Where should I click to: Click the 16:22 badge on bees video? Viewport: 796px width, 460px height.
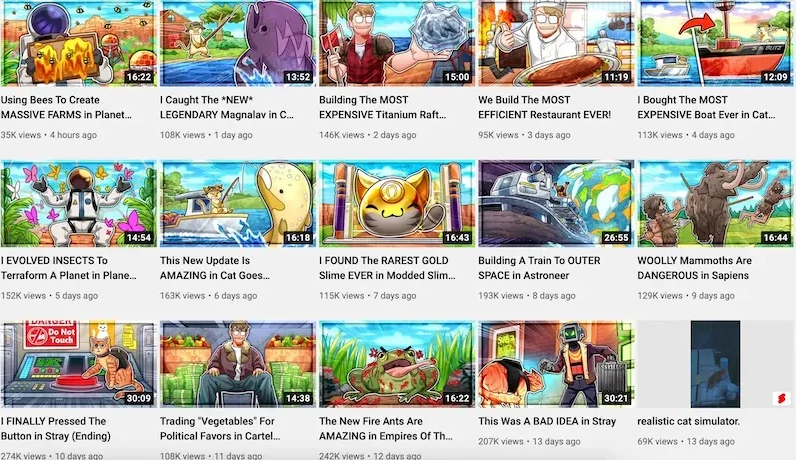(139, 77)
